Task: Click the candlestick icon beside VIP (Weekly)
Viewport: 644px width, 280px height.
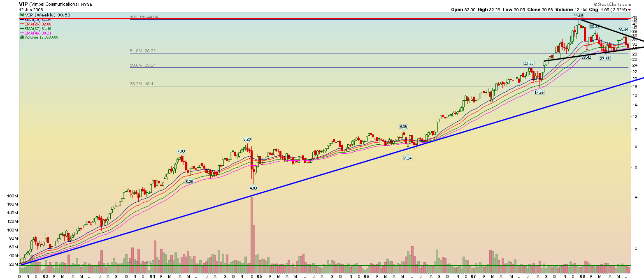Action: coord(22,15)
